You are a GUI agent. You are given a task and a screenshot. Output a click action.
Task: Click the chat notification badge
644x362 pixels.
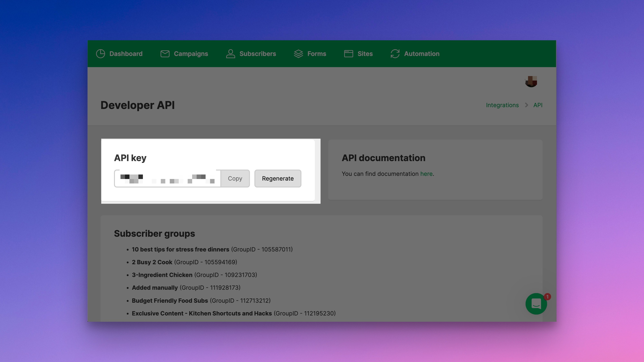coord(547,296)
